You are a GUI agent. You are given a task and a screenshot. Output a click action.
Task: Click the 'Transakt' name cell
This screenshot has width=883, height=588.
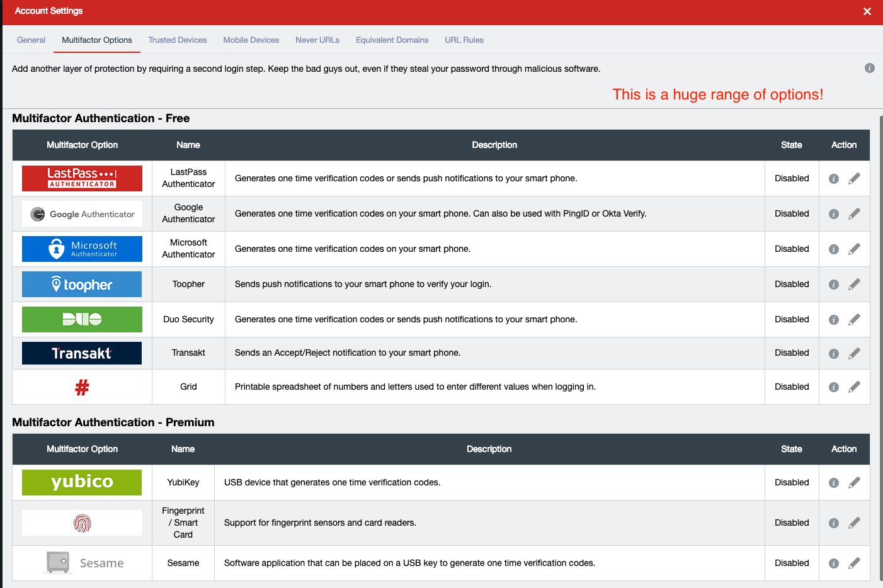(x=188, y=353)
